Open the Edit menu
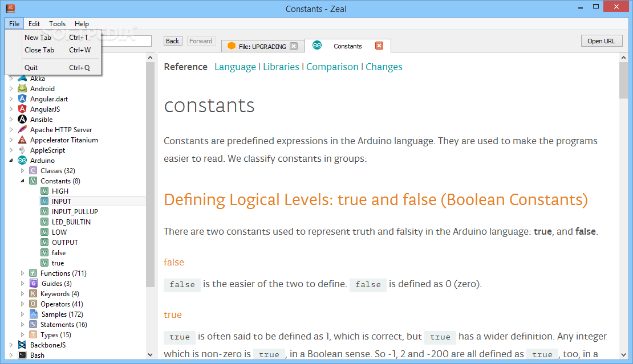This screenshot has width=633, height=364. click(34, 24)
